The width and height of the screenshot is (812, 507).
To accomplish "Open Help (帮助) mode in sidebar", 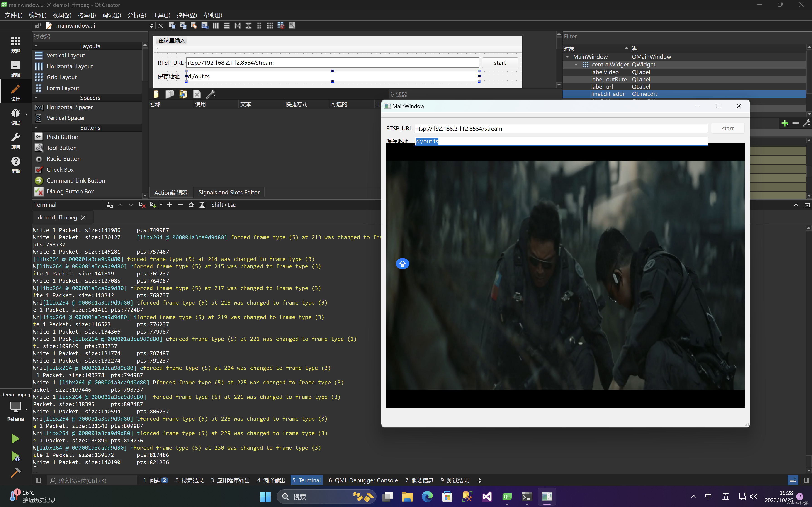I will click(16, 165).
